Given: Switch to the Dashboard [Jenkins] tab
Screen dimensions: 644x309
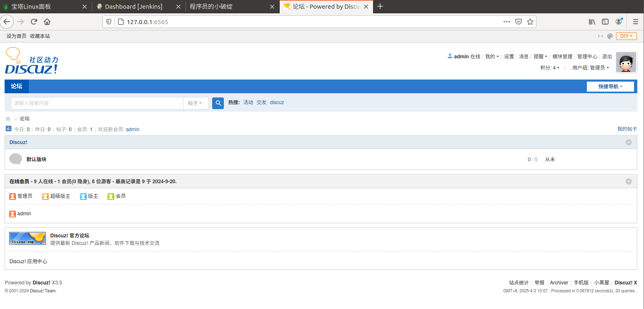Looking at the screenshot, I should (139, 6).
